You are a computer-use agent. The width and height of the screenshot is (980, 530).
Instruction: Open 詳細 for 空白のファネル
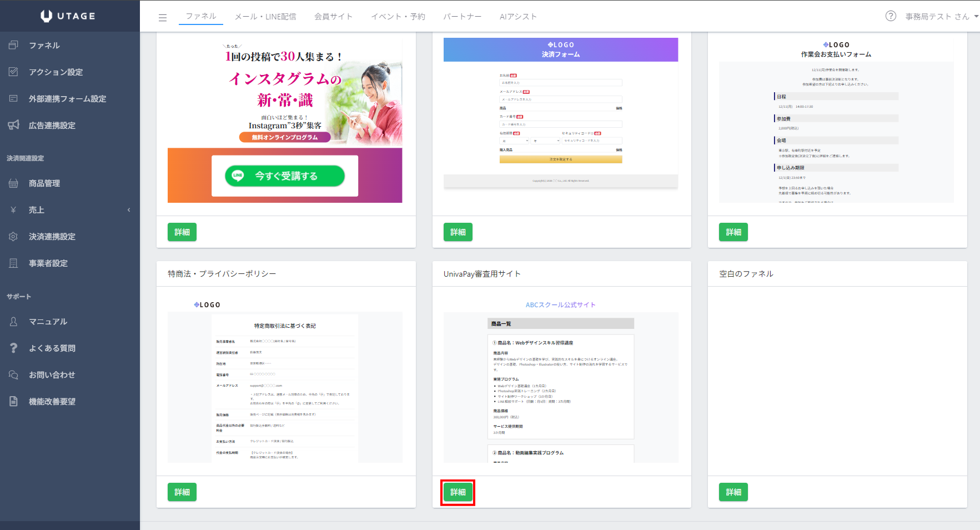coord(733,492)
